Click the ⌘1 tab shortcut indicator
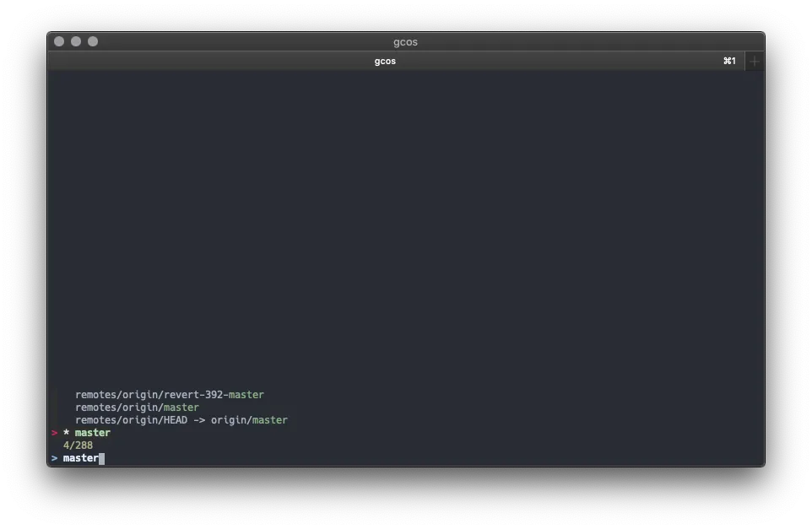This screenshot has height=529, width=812. 729,60
